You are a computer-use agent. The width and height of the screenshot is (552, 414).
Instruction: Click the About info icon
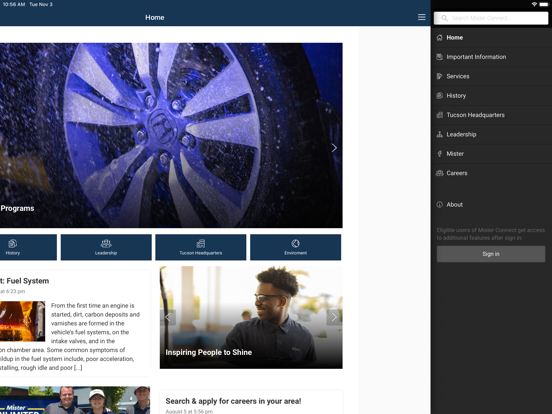click(439, 205)
